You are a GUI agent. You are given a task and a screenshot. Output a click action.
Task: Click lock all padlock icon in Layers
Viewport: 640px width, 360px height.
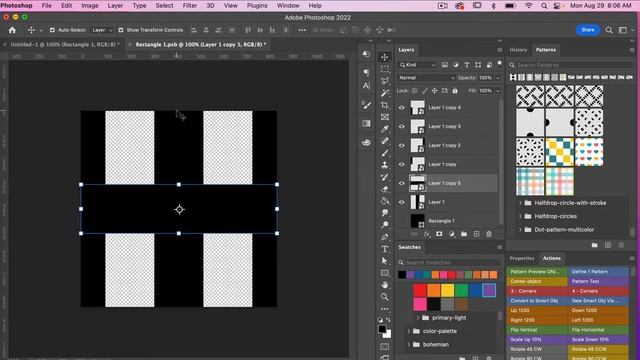455,91
